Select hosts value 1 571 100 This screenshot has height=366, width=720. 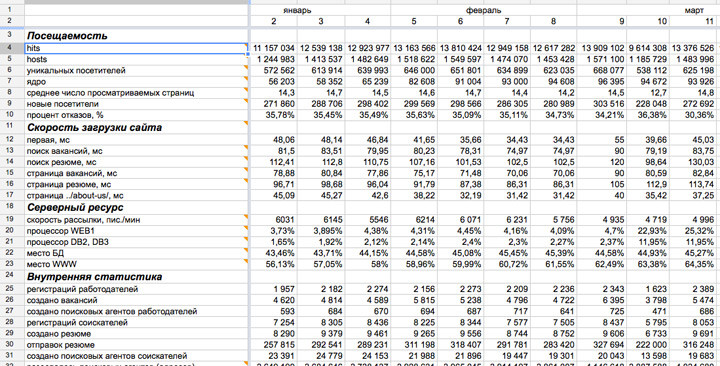tap(602, 59)
